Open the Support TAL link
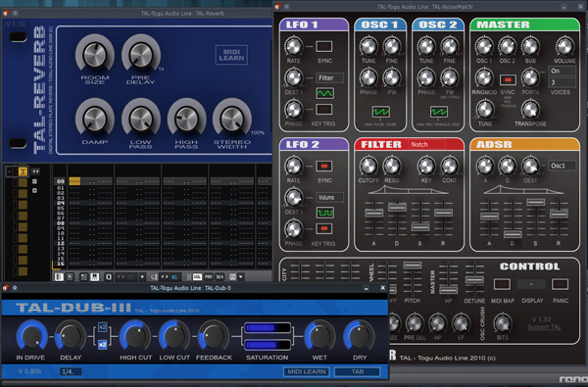This screenshot has height=387, width=588. [x=544, y=327]
